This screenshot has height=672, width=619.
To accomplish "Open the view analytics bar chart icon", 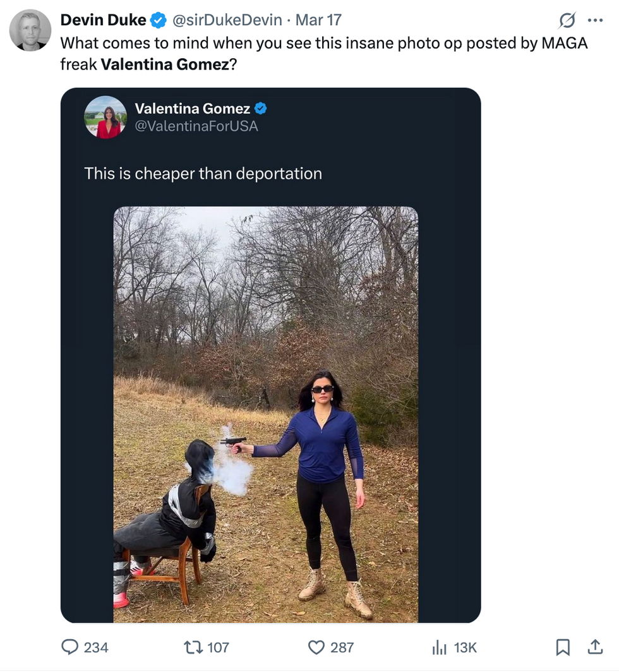I will 439,647.
